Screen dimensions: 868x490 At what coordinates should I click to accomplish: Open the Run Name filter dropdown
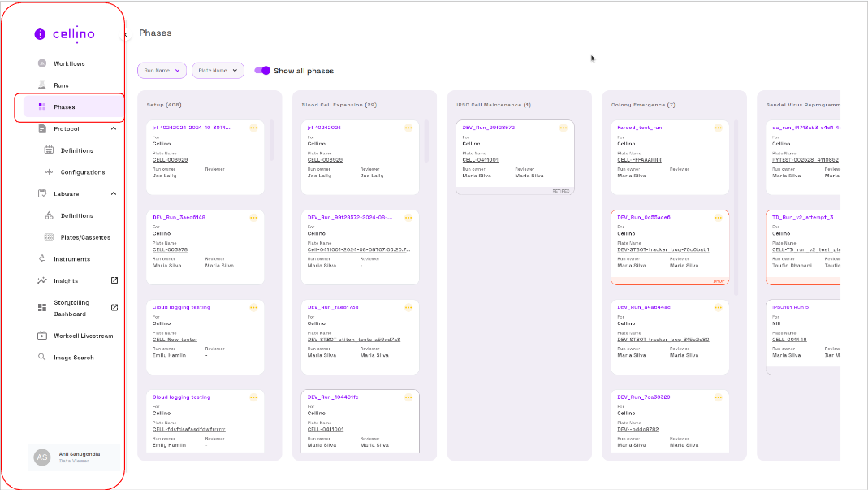pos(162,71)
